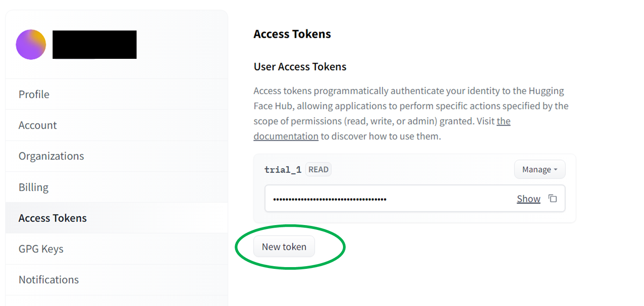
Task: Click the READ permission badge
Action: tap(318, 169)
